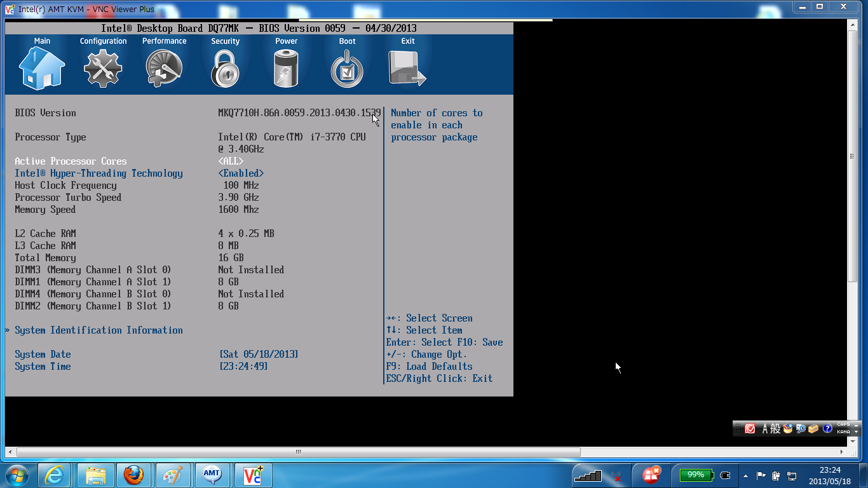
Task: Toggle the IME input mode 'A' indicator
Action: tap(765, 429)
